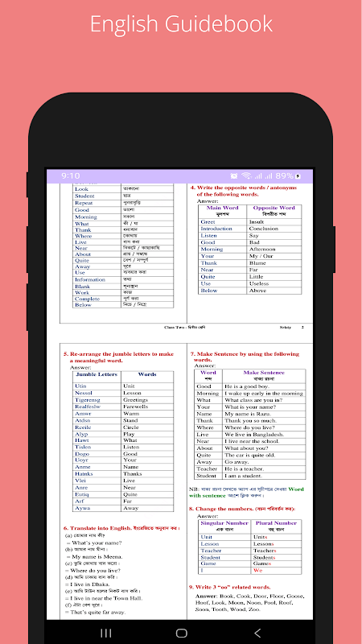The height and width of the screenshot is (644, 362).
Task: Tap the word Repeat in vocabulary table
Action: click(x=84, y=203)
